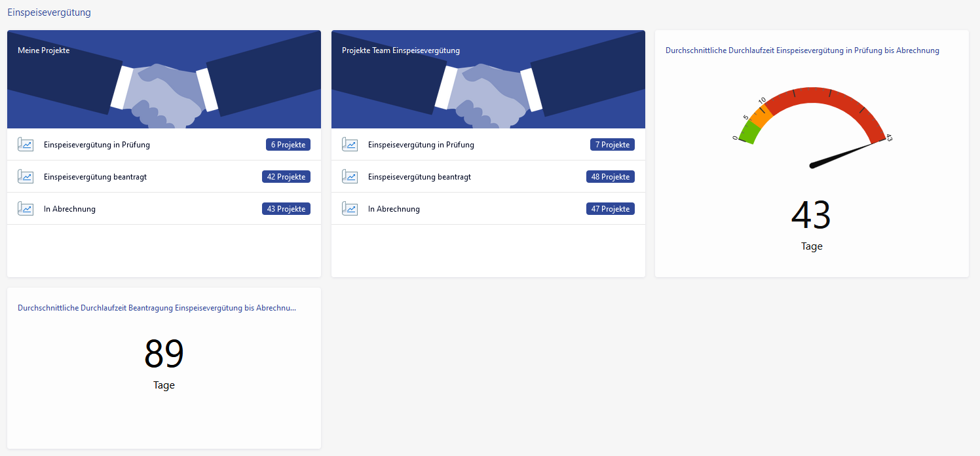Click chart icon beside Einspeisevergütung in Prüfung in Meine Projekte
The height and width of the screenshot is (456, 980).
point(26,145)
